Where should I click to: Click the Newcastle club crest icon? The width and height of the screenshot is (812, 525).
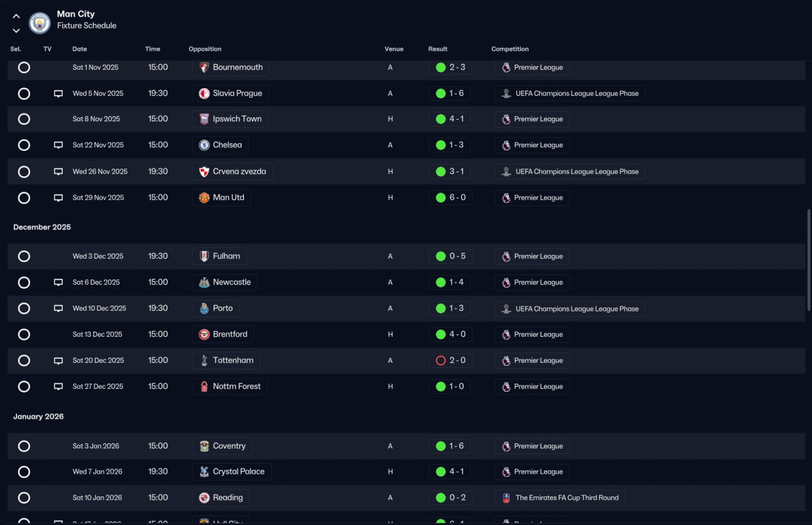(204, 283)
